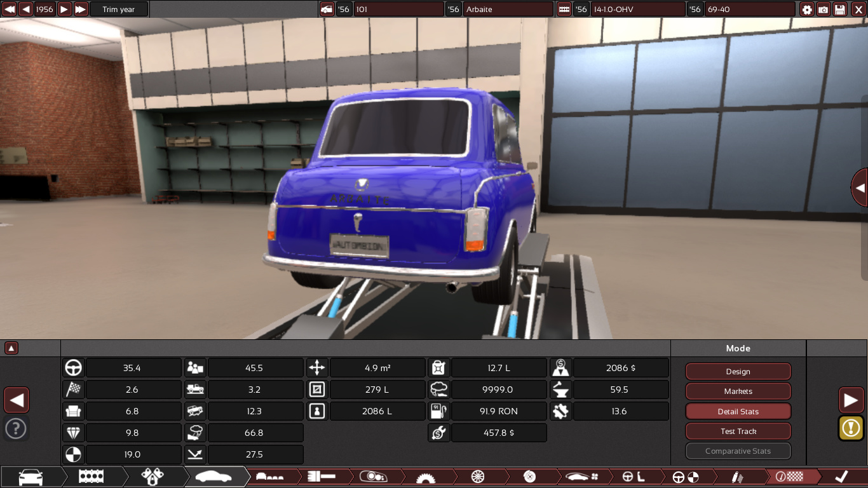Open the settings gear in top bar

807,10
